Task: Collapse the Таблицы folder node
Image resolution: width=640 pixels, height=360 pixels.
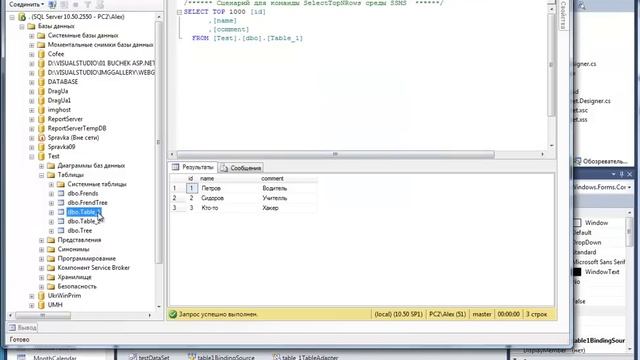Action: [42, 175]
